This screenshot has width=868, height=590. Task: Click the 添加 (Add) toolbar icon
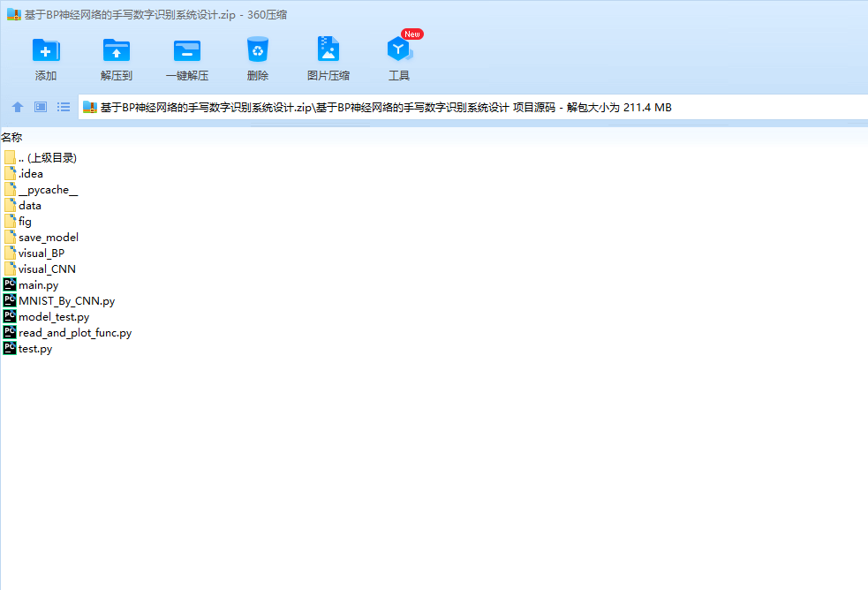pyautogui.click(x=46, y=50)
